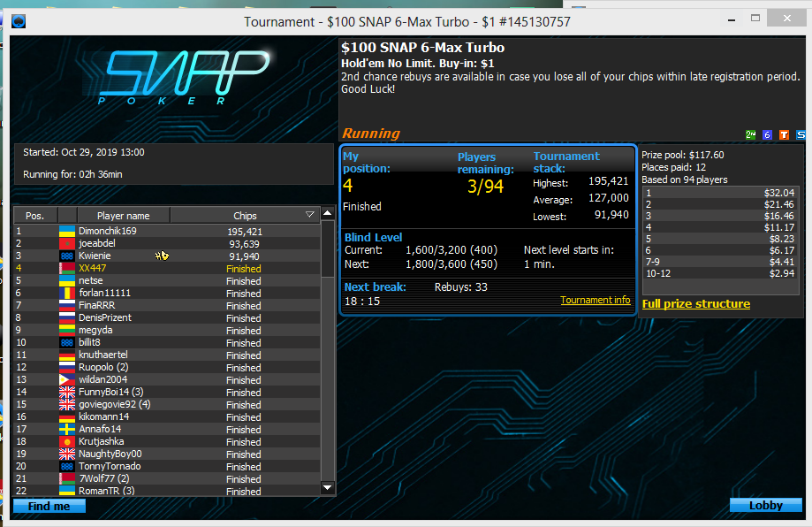This screenshot has height=527, width=812.
Task: Click the flag icon beside DenisPrizent
Action: tap(67, 317)
